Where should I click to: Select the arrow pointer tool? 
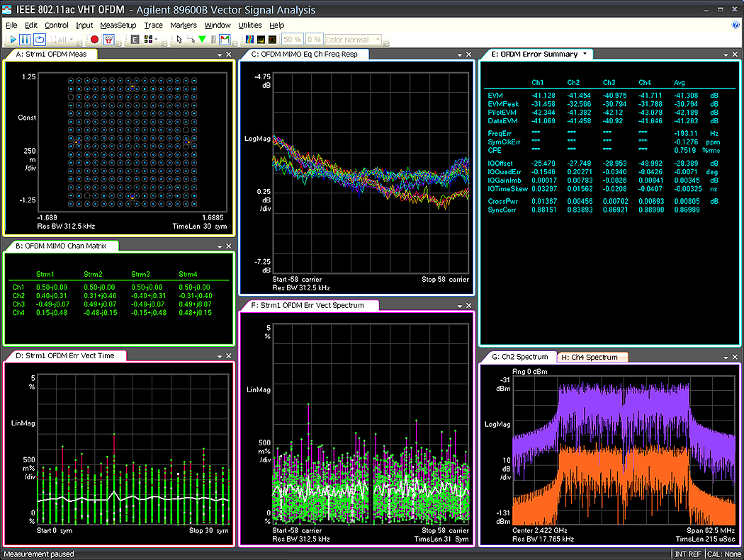180,40
